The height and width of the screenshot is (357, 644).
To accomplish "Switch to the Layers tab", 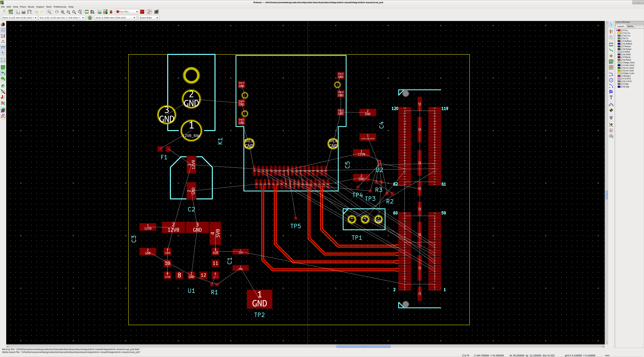I will click(621, 26).
